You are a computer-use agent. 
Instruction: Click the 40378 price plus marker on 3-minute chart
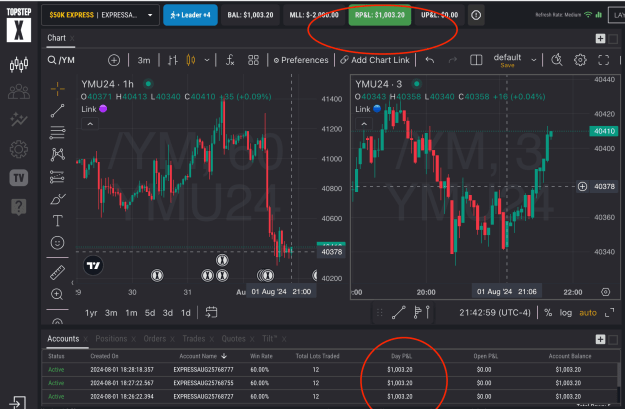pos(582,186)
